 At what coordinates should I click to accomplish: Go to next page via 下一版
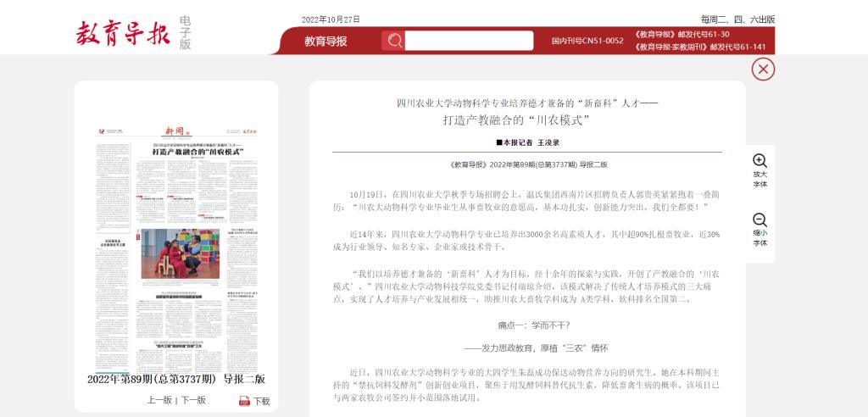[x=193, y=400]
